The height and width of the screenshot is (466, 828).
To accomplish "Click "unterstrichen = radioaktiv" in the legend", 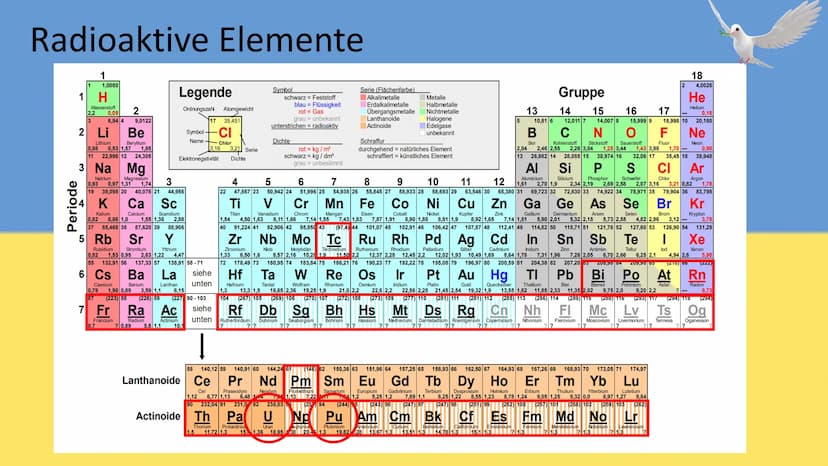I will 305,126.
